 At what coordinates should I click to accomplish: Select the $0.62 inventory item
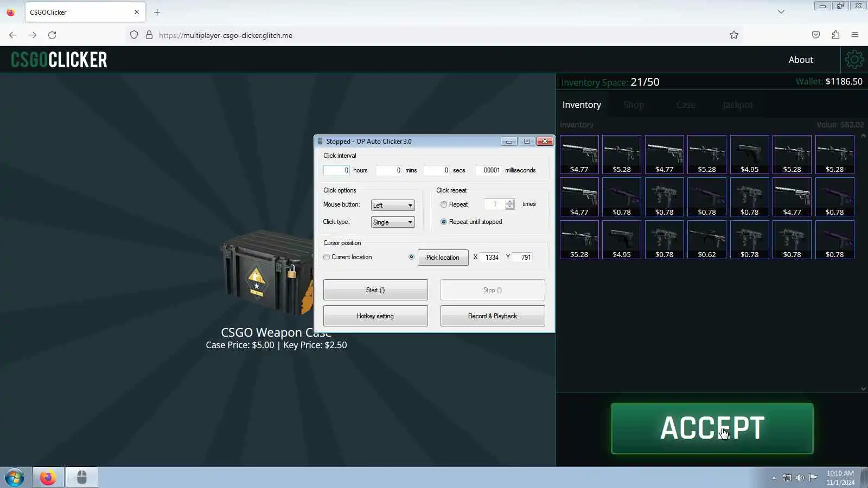707,240
